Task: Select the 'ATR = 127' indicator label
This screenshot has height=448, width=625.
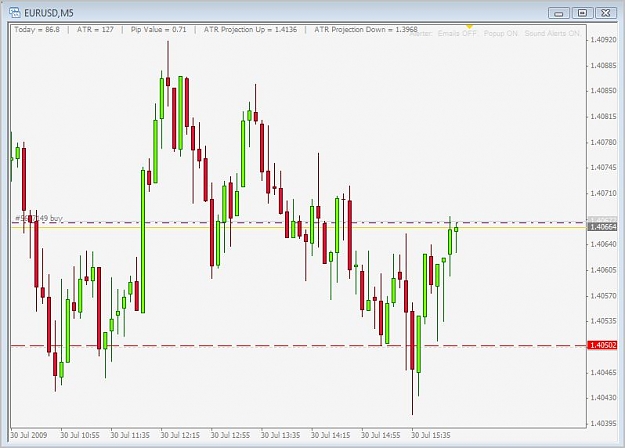Action: [x=95, y=29]
